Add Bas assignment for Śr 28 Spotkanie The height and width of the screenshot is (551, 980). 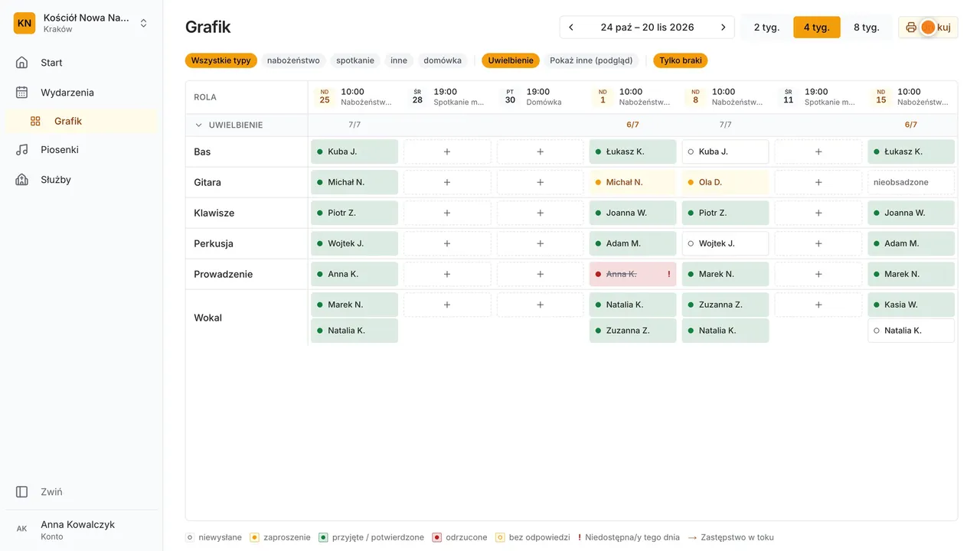[x=447, y=152]
